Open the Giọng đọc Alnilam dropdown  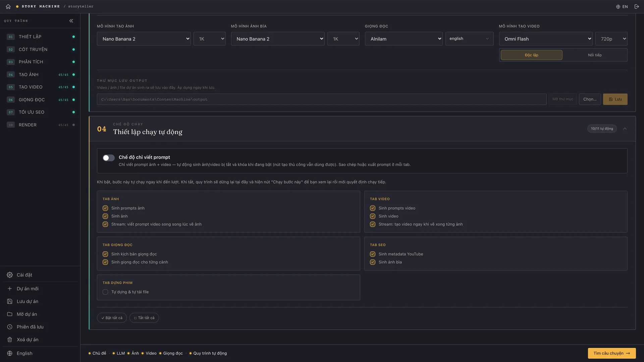point(404,39)
